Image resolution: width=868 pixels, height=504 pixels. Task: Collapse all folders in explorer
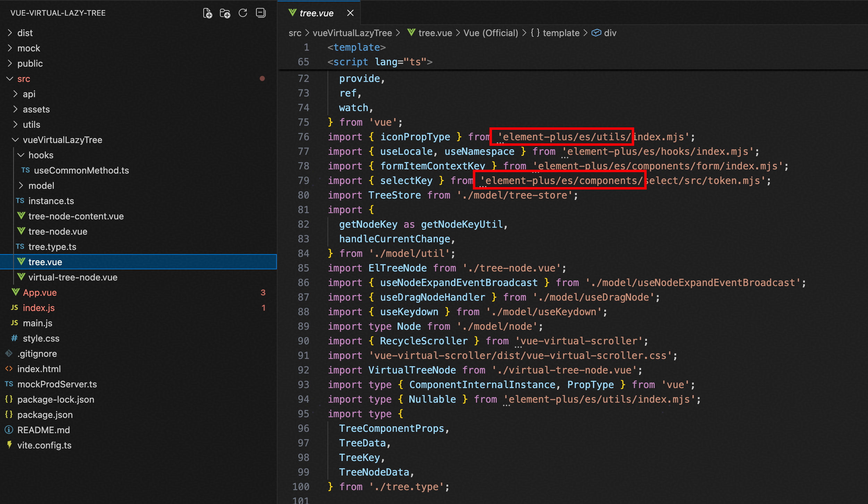pyautogui.click(x=261, y=13)
